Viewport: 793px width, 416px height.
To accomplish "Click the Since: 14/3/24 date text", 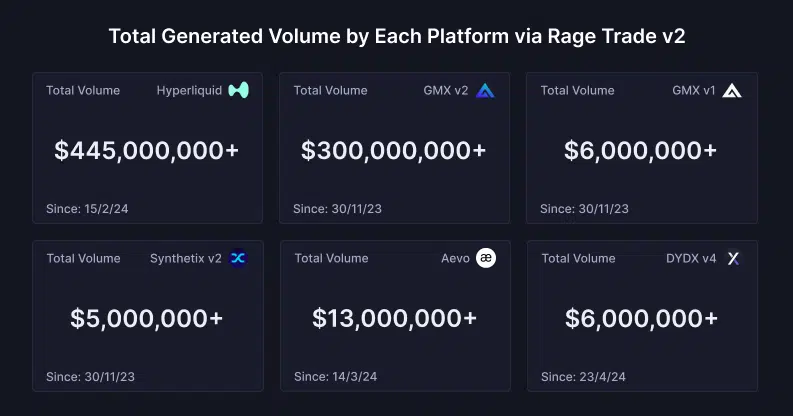I will 335,377.
